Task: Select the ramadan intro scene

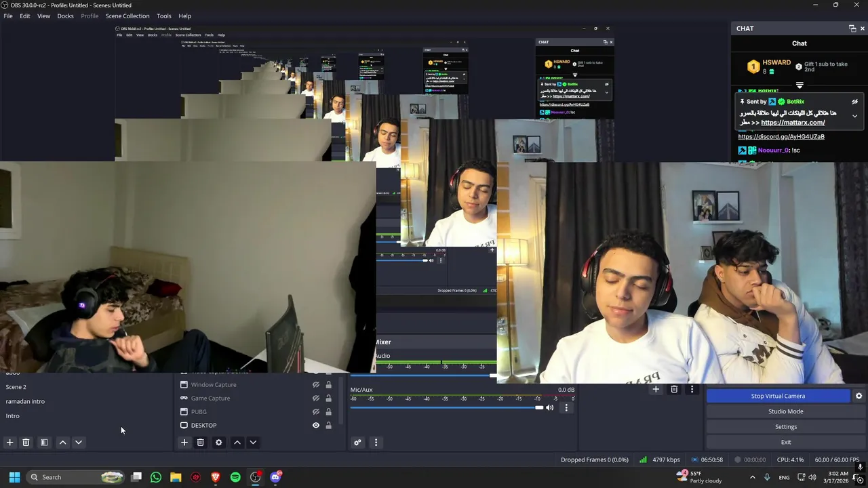Action: point(25,401)
